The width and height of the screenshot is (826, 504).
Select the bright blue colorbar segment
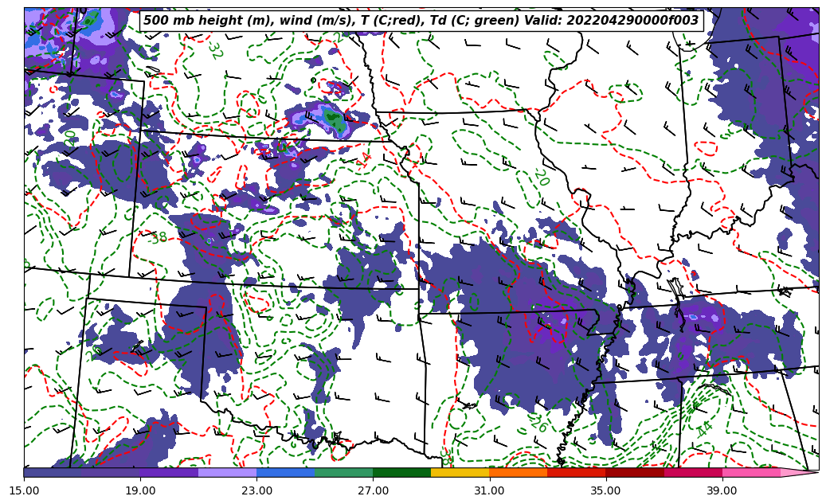[285, 472]
